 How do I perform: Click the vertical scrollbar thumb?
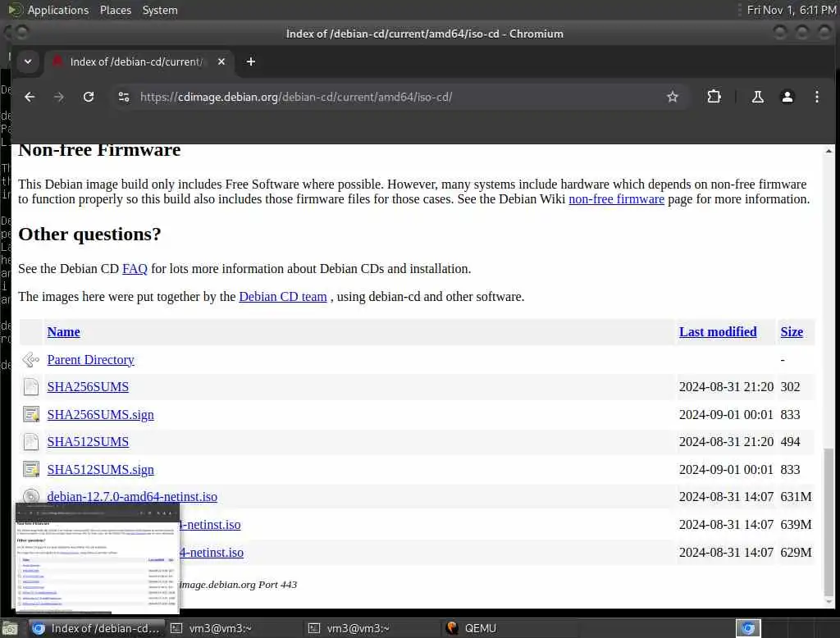[x=829, y=520]
